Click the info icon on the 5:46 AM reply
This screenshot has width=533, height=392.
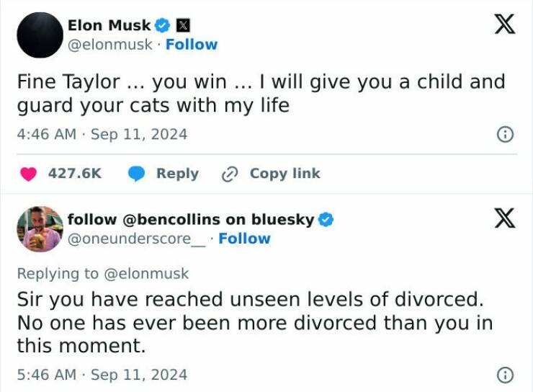(x=506, y=375)
